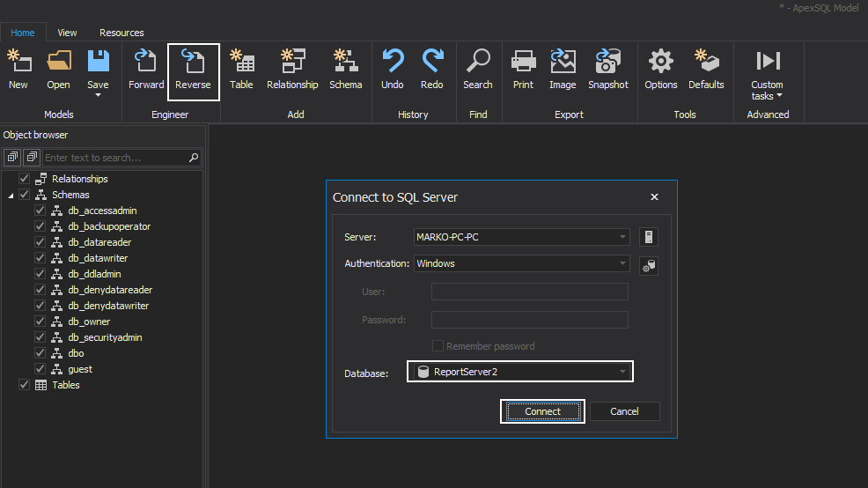This screenshot has width=868, height=488.
Task: Toggle the Remember password checkbox
Action: pyautogui.click(x=438, y=346)
